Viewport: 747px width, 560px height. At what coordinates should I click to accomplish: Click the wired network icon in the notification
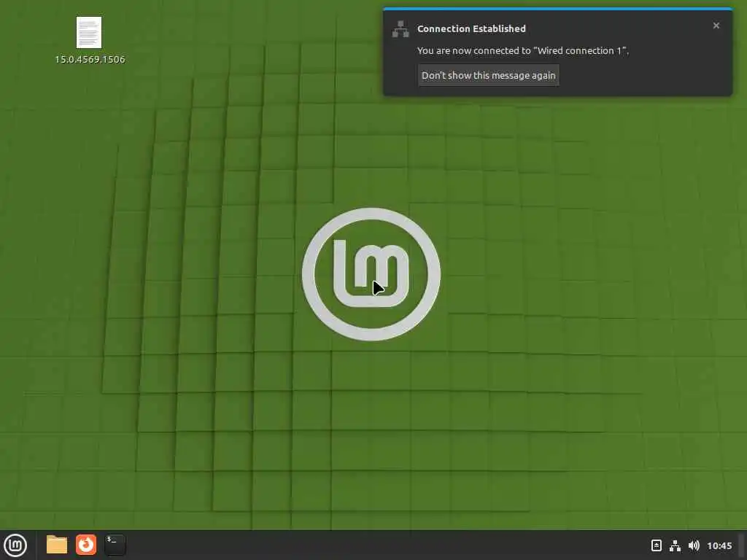400,29
